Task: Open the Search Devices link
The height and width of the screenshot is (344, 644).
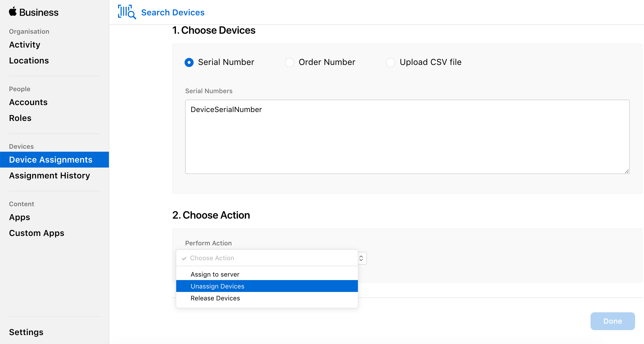Action: (173, 12)
